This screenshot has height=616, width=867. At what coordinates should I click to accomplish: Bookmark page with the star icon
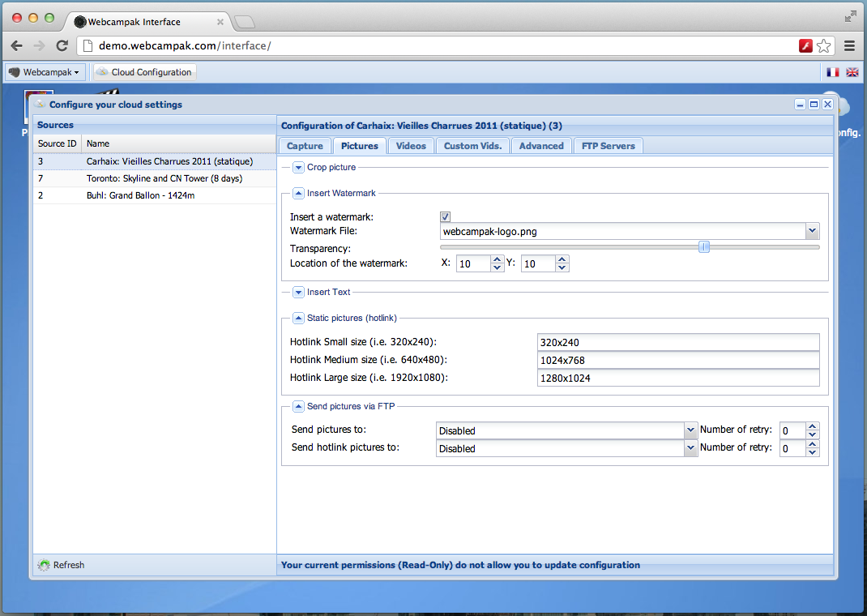[x=823, y=45]
